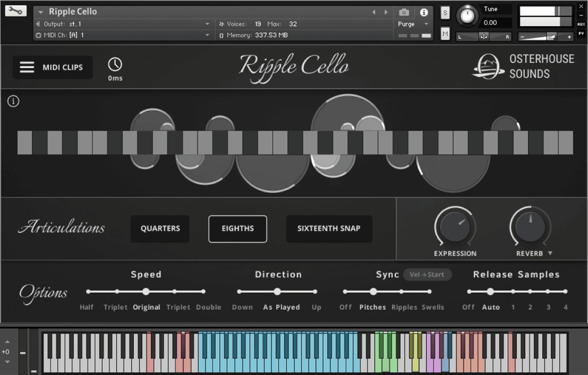Click the camera snapshot icon
588x375 pixels.
404,12
